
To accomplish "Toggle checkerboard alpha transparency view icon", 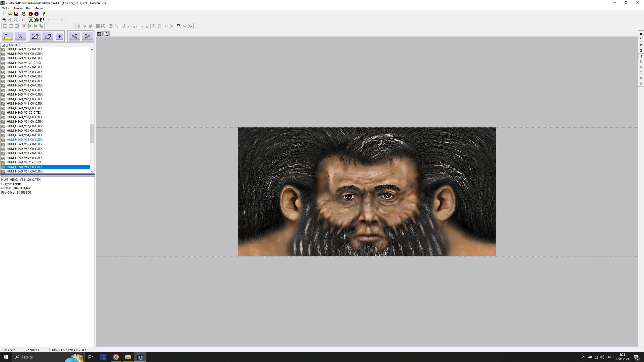I will (36, 20).
